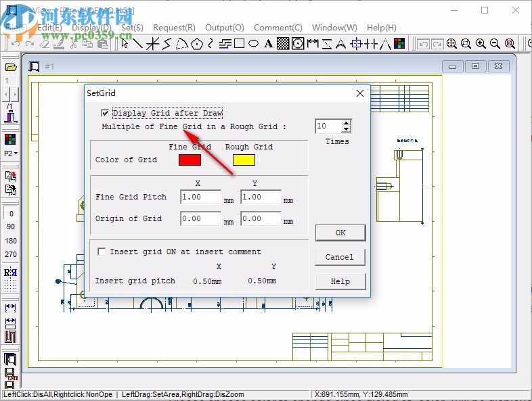The width and height of the screenshot is (532, 401).
Task: Edit the Origin of Grid Y field
Action: coord(261,218)
